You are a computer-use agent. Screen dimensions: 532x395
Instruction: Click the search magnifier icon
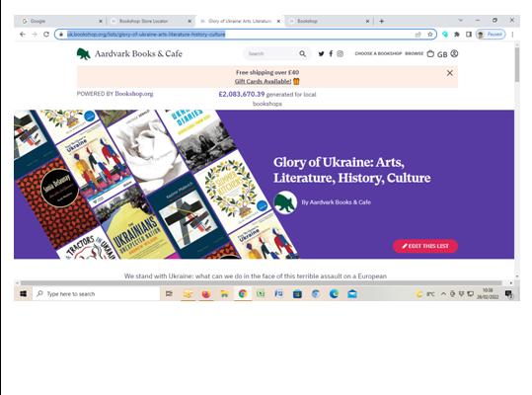click(x=303, y=53)
